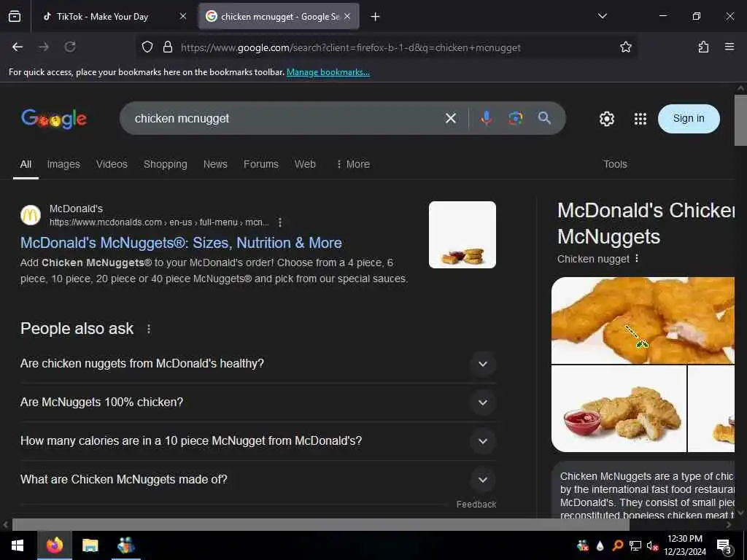Open Google quick settings gear

[606, 119]
